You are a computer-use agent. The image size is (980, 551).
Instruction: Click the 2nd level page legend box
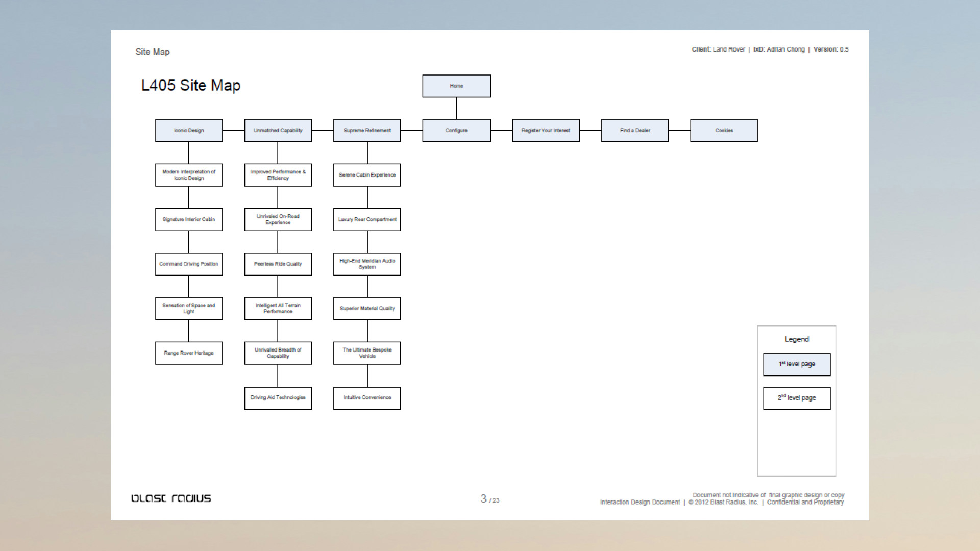point(797,398)
